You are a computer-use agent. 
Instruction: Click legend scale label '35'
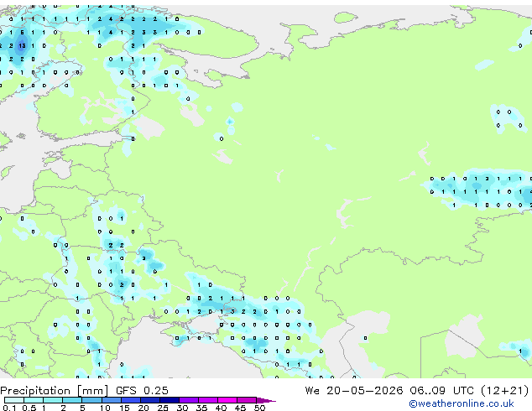coord(201,408)
